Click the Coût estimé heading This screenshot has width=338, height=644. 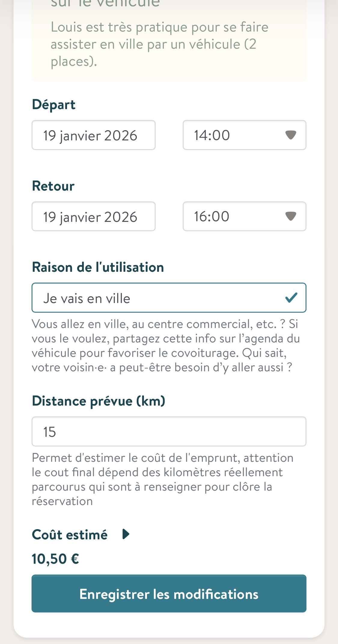(70, 535)
